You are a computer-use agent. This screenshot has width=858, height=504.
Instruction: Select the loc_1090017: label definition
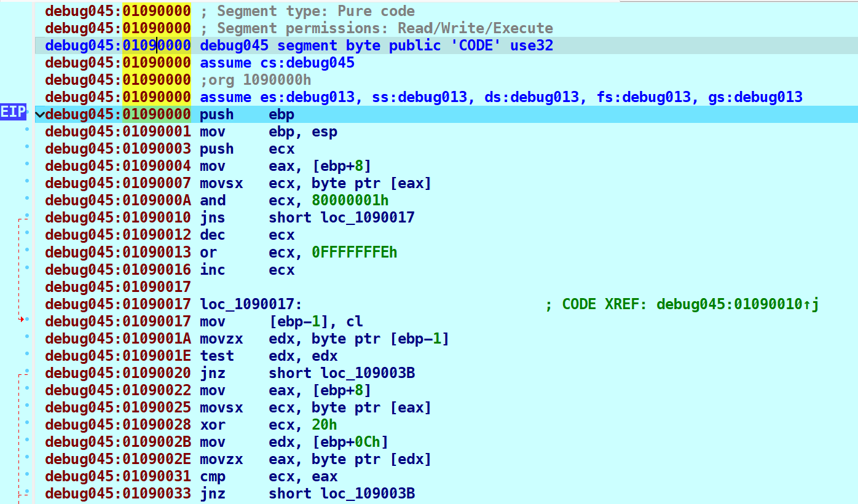pos(251,304)
